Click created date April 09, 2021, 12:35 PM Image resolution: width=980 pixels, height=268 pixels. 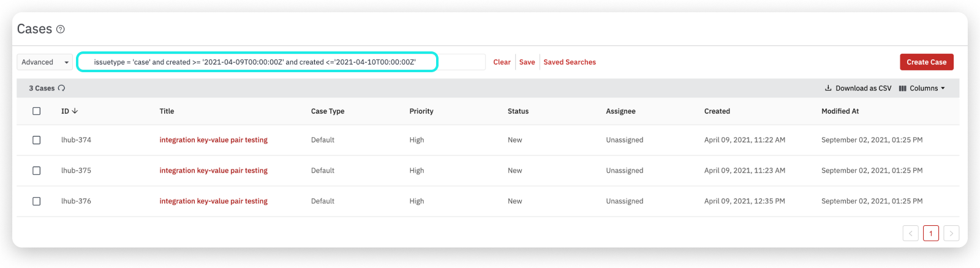[744, 201]
